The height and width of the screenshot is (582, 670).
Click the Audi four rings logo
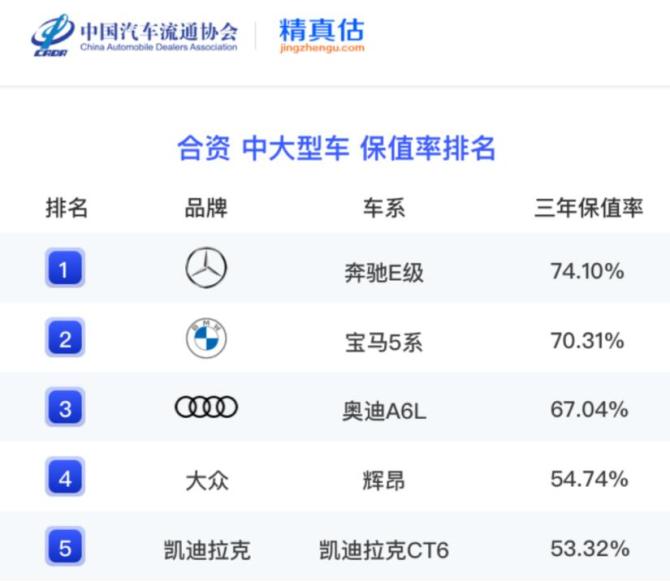pos(207,408)
